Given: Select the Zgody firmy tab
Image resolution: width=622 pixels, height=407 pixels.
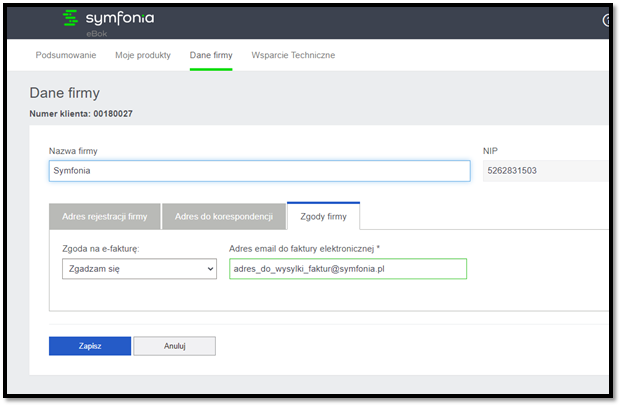Looking at the screenshot, I should point(323,217).
